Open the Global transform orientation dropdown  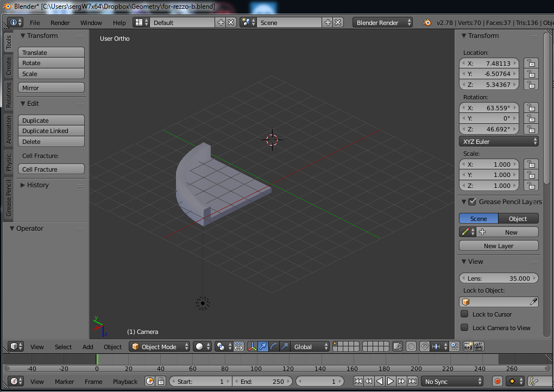click(310, 346)
